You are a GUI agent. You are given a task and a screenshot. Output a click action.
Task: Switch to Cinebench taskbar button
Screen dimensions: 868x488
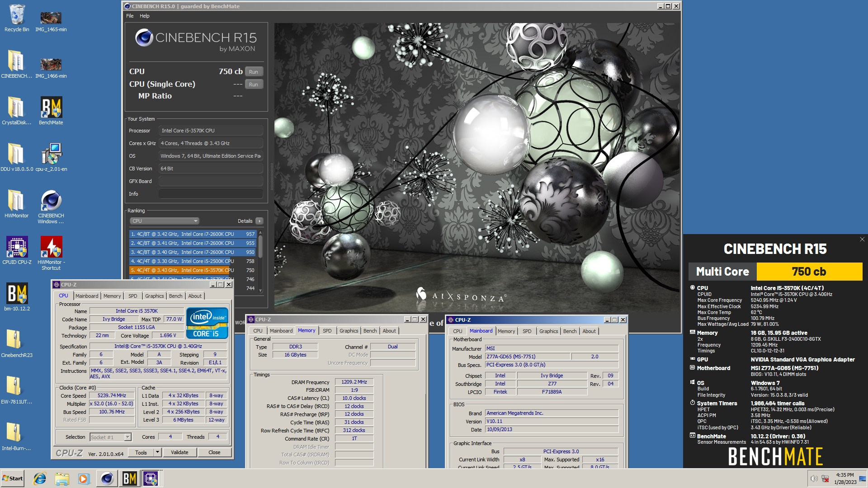107,479
